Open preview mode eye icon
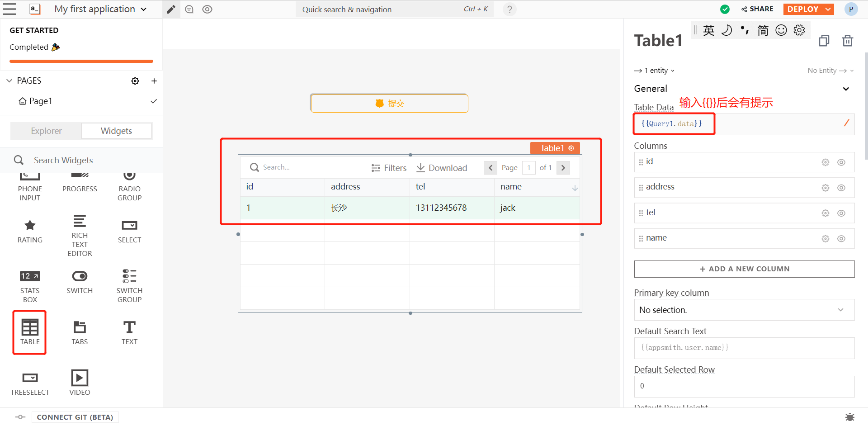 207,9
